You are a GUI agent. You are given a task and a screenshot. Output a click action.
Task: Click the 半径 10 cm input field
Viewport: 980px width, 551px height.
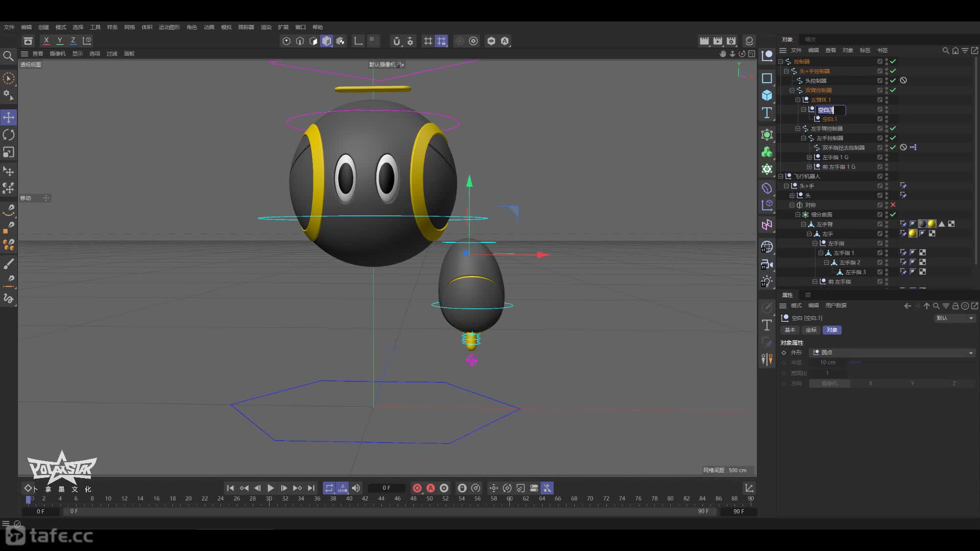click(x=828, y=362)
